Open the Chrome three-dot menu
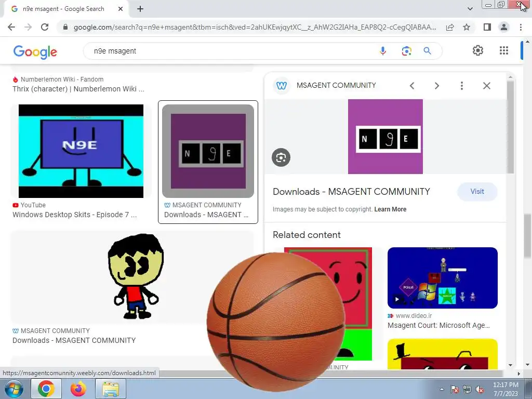Viewport: 532px width, 399px height. 521,27
